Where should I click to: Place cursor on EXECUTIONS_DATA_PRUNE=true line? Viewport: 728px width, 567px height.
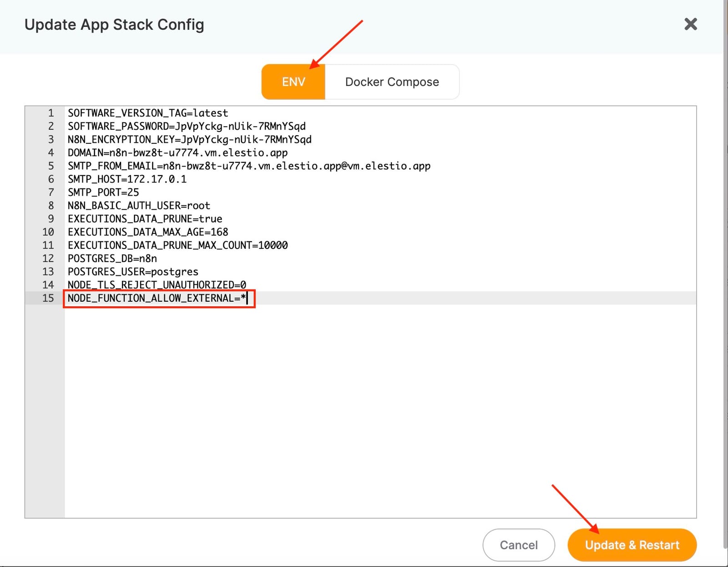[145, 218]
